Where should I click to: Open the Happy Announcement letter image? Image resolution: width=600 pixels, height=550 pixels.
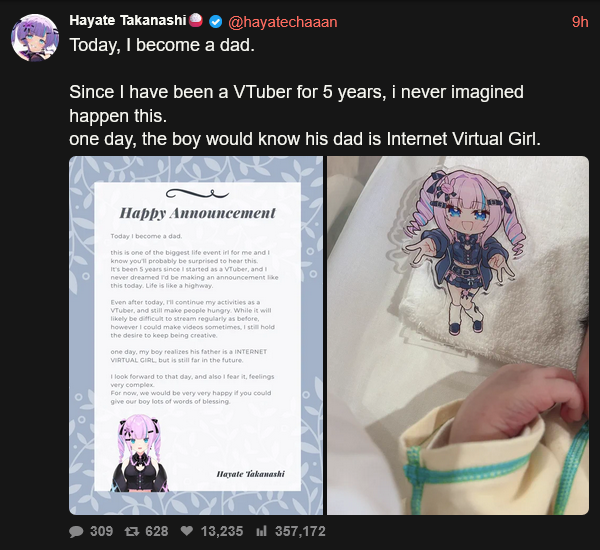pos(196,335)
